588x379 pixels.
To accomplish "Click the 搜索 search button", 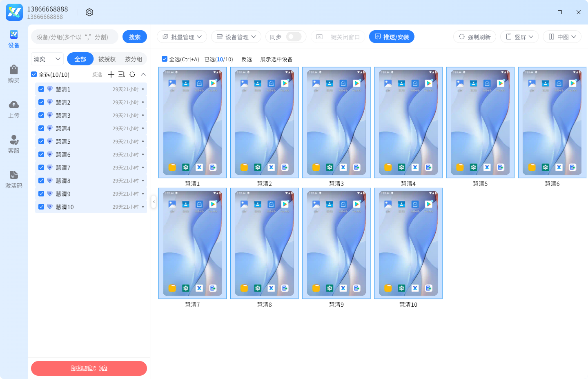I will click(x=135, y=37).
